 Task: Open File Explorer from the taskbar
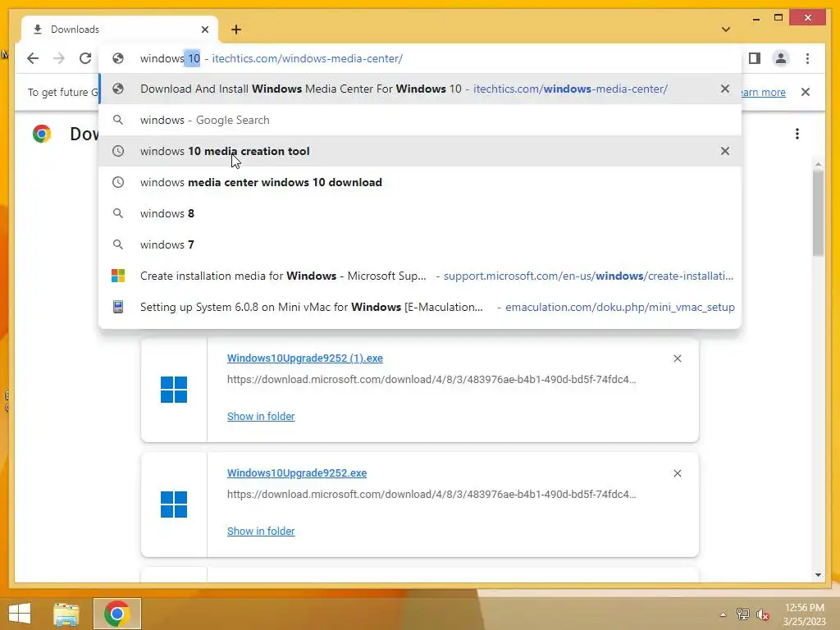point(66,614)
